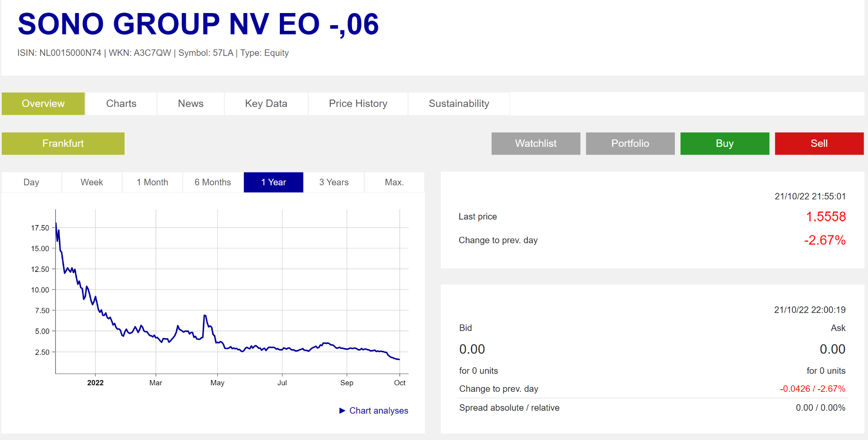Viewport: 868px width, 440px height.
Task: Switch to the News tab
Action: [191, 103]
